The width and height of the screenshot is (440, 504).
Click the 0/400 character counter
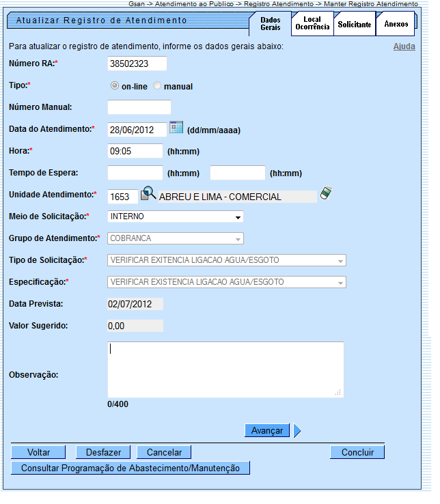118,404
